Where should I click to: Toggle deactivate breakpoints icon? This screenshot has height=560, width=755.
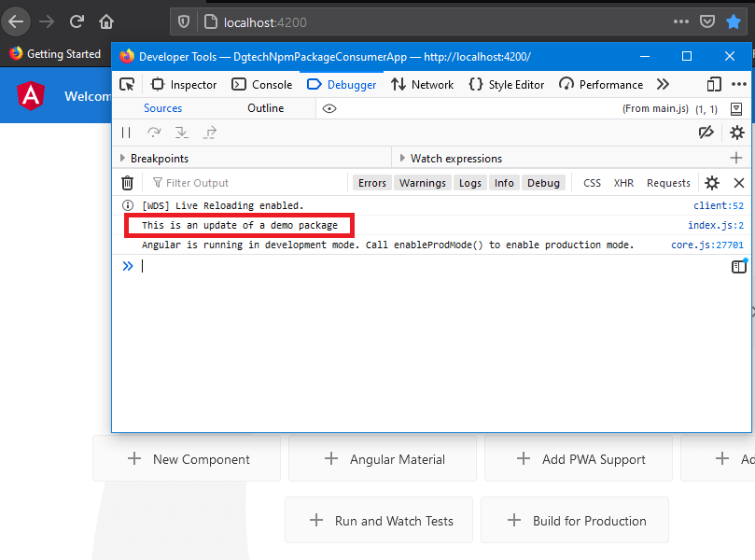[706, 133]
